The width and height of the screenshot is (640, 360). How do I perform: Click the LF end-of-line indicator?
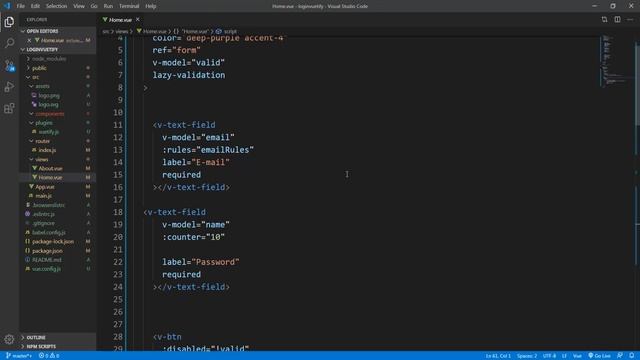click(x=564, y=356)
